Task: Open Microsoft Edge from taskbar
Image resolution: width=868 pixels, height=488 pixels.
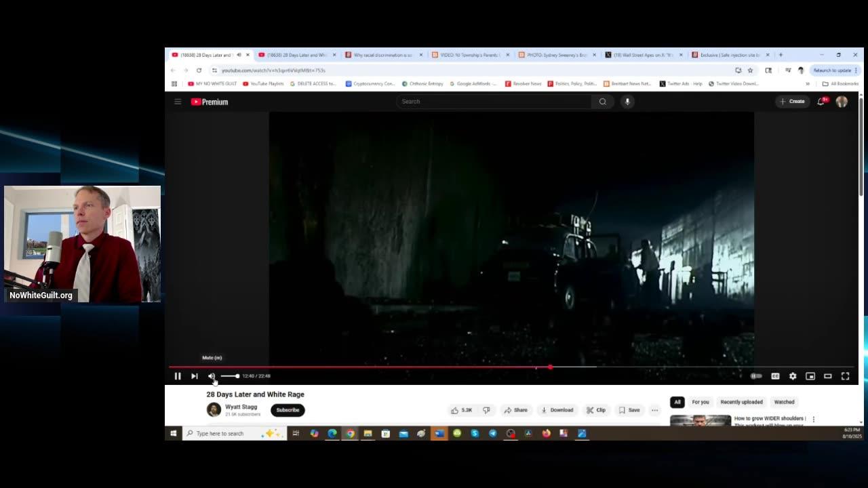Action: click(332, 434)
